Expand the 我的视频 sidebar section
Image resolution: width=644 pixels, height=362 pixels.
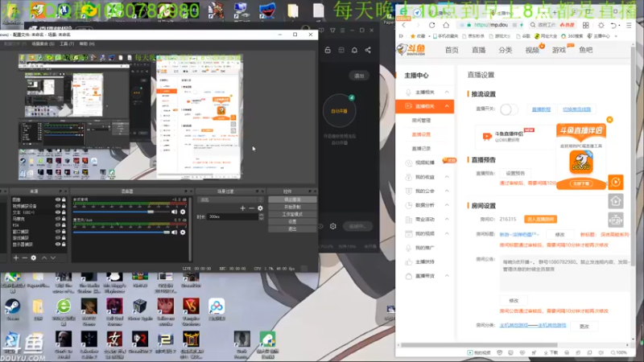point(447,233)
